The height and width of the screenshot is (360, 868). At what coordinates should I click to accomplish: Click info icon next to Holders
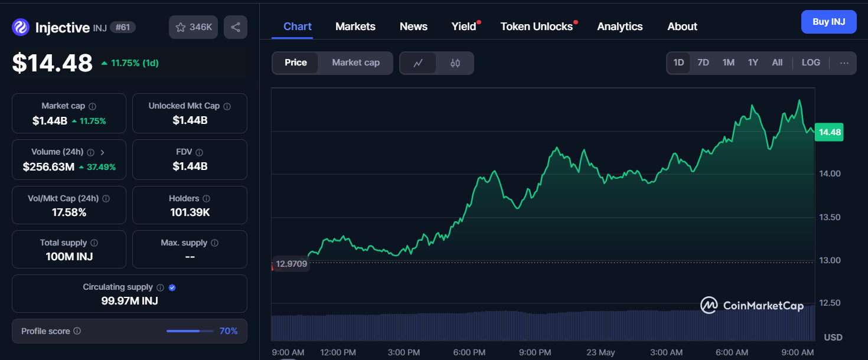pyautogui.click(x=206, y=199)
